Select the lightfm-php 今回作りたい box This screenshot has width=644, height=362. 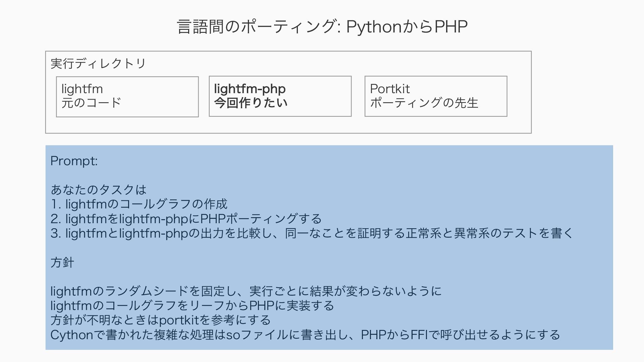280,97
